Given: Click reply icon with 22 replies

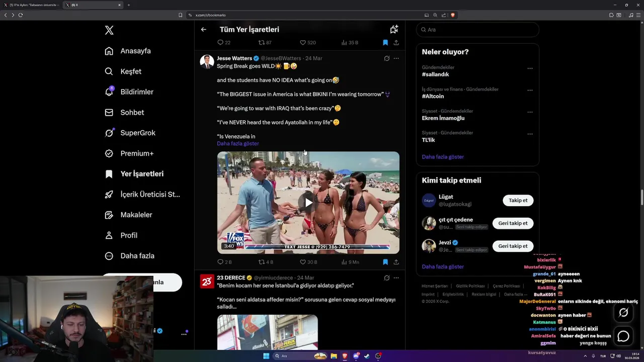Looking at the screenshot, I should point(220,43).
